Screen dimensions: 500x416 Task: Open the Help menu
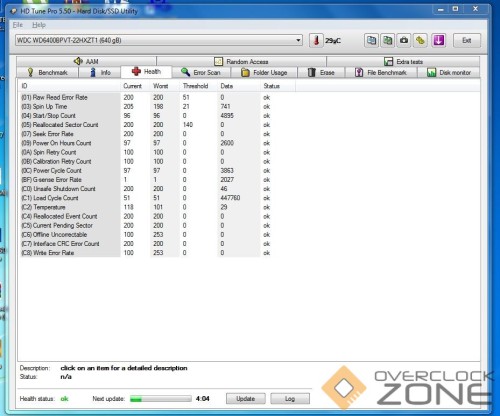pos(39,25)
